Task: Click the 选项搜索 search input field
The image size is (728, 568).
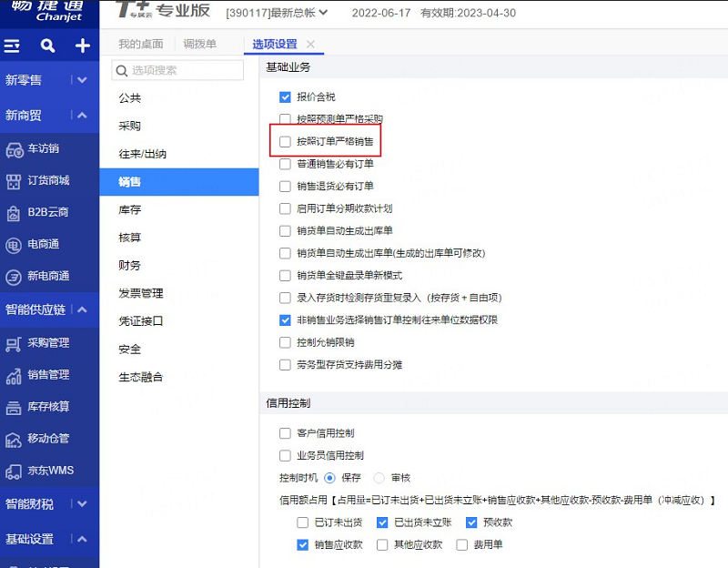Action: pyautogui.click(x=177, y=70)
